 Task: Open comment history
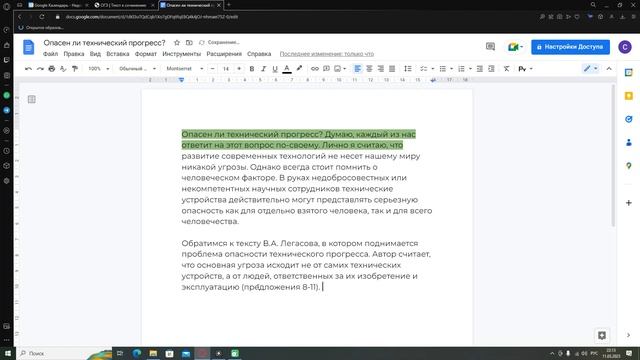coord(491,47)
